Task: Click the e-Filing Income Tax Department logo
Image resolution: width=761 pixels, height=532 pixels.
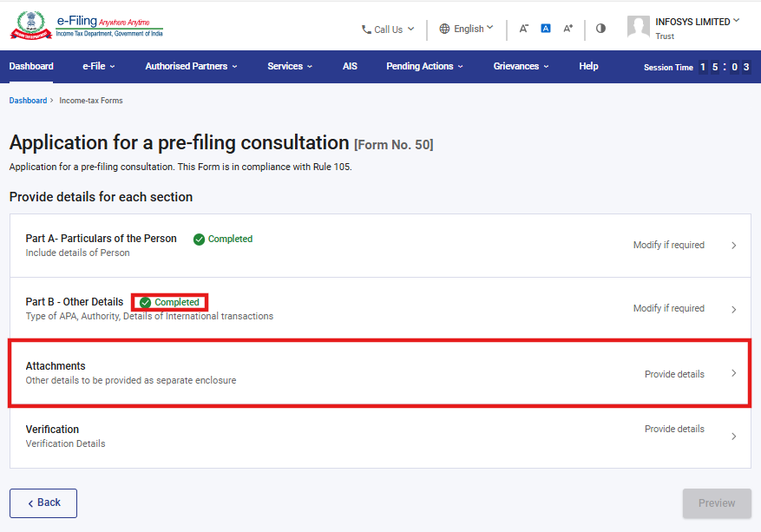Action: coord(87,25)
